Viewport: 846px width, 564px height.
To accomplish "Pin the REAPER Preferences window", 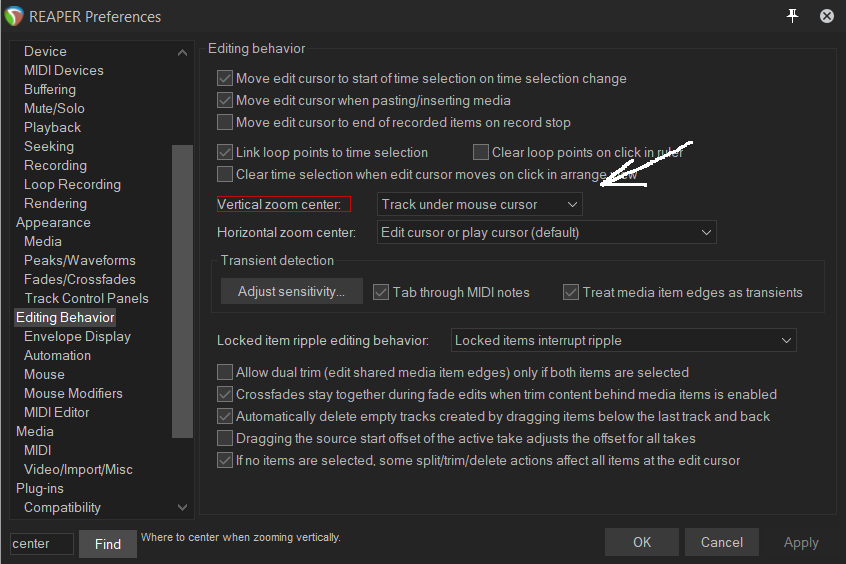I will 792,16.
